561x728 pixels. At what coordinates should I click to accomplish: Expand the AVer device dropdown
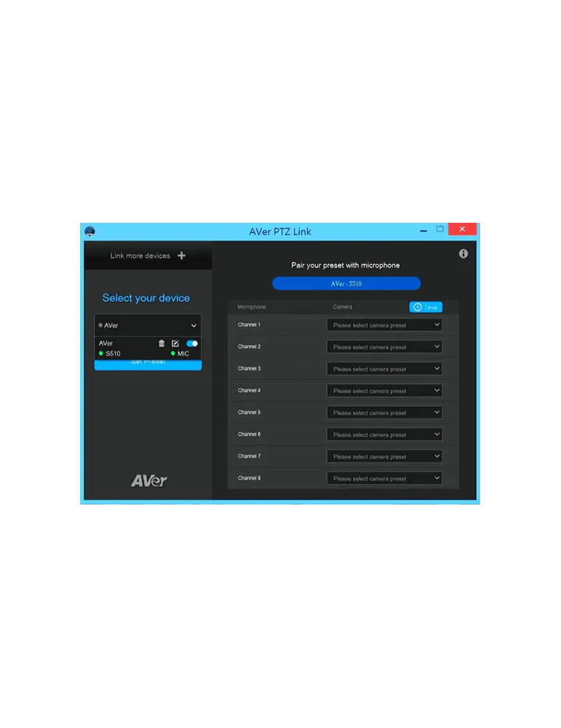148,325
